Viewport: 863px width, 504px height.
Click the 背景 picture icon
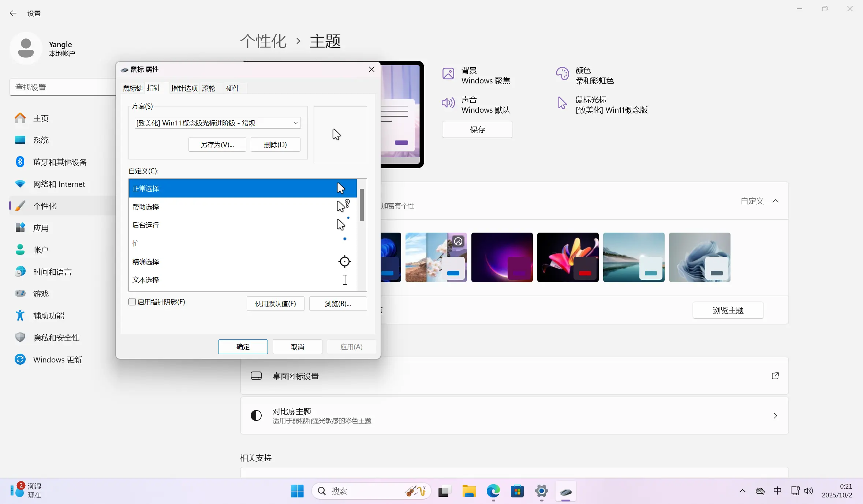coord(448,74)
